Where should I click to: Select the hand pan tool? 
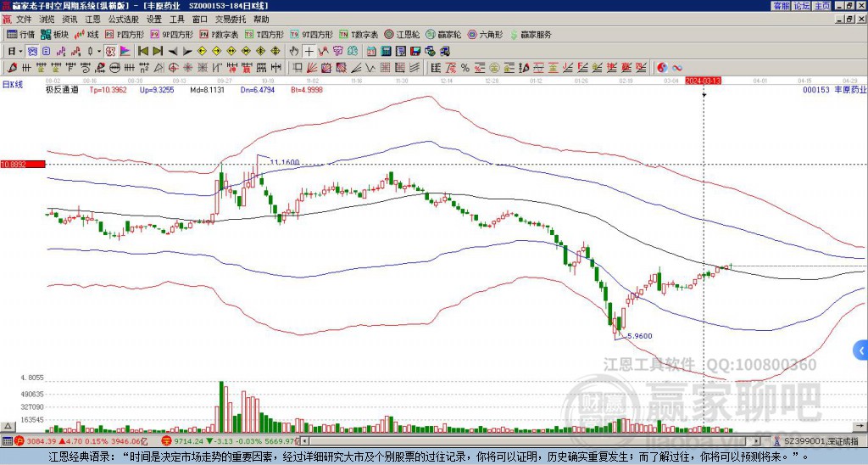pyautogui.click(x=294, y=52)
